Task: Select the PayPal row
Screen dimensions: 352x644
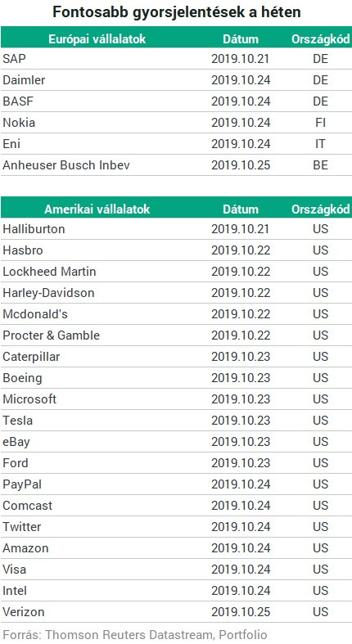Action: pos(176,484)
